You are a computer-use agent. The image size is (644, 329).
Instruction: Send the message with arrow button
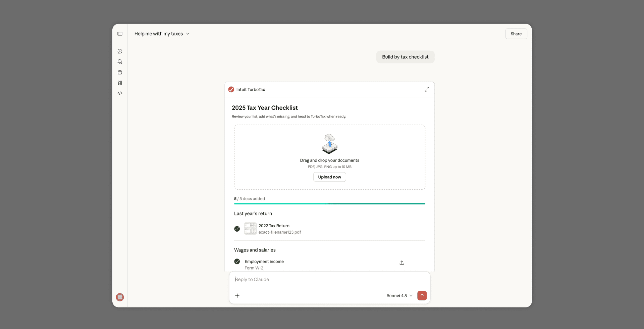[422, 295]
